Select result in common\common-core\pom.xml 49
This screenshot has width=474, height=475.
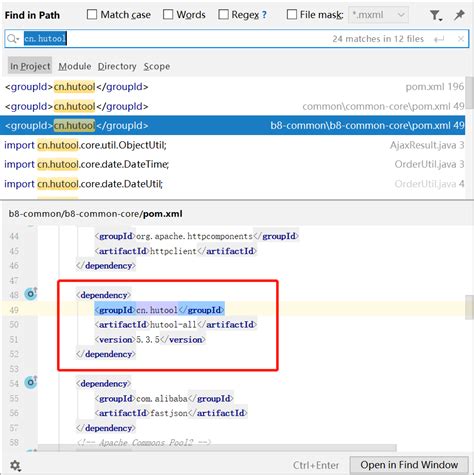click(x=233, y=106)
